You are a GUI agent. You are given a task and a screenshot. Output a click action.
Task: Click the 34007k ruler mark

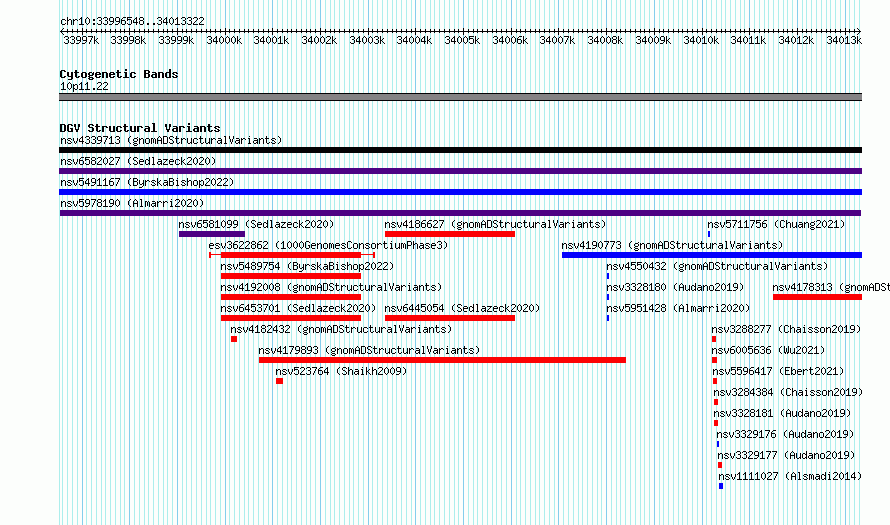557,40
